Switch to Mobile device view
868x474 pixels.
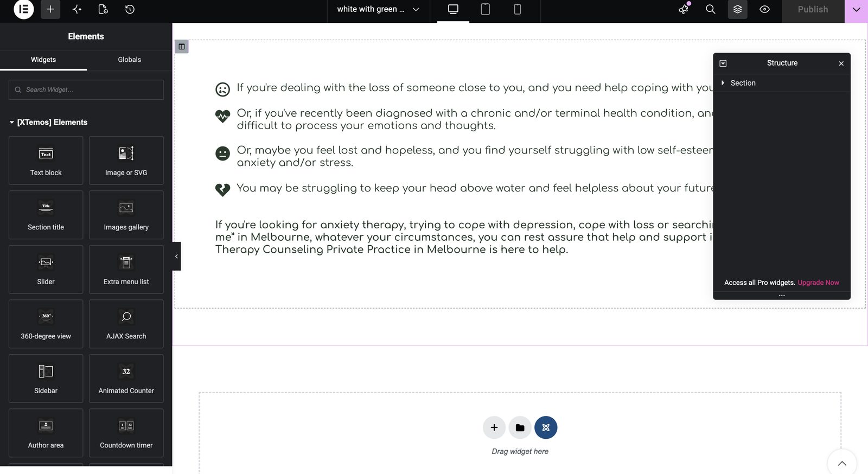(x=518, y=9)
